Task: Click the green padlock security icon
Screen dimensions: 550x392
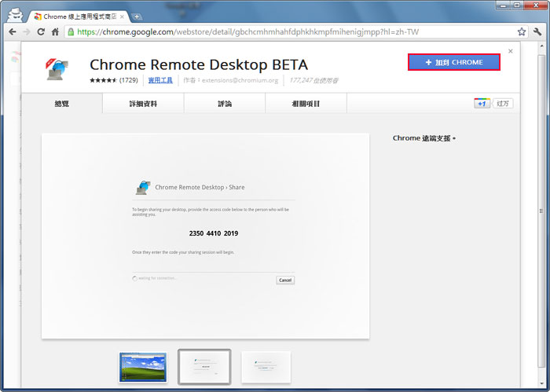Action: coord(71,32)
